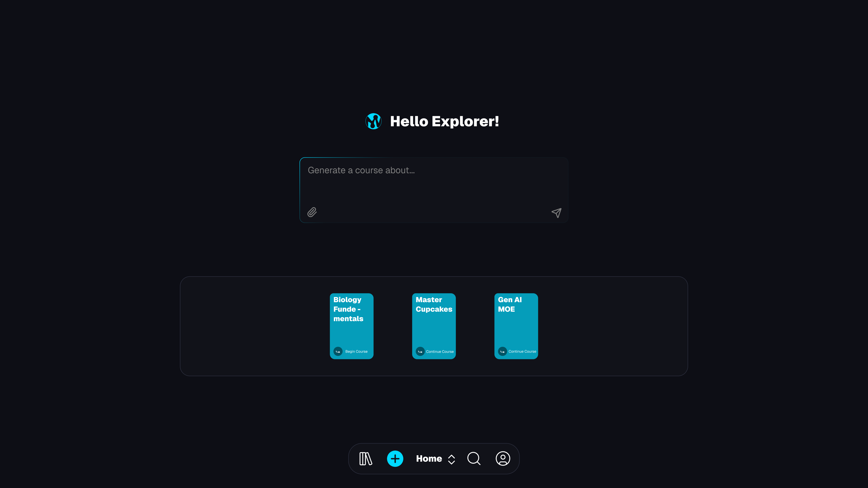This screenshot has width=868, height=488.
Task: Click the app logo beside greeting
Action: coord(373,121)
